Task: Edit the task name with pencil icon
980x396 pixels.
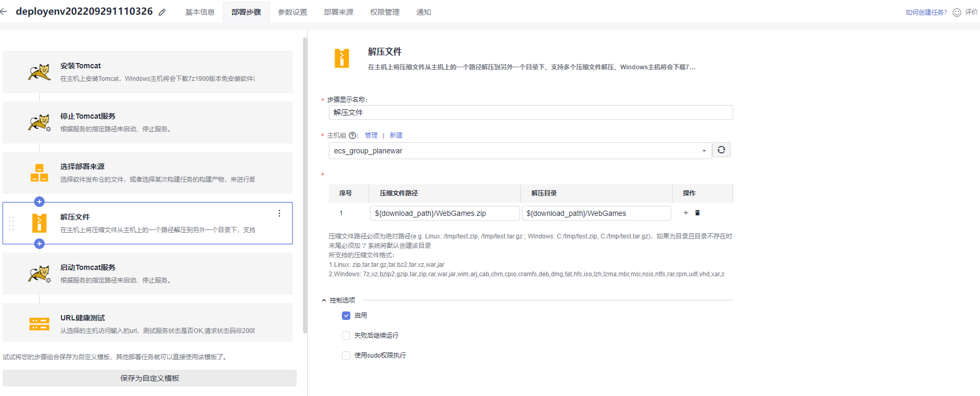Action: click(x=162, y=12)
